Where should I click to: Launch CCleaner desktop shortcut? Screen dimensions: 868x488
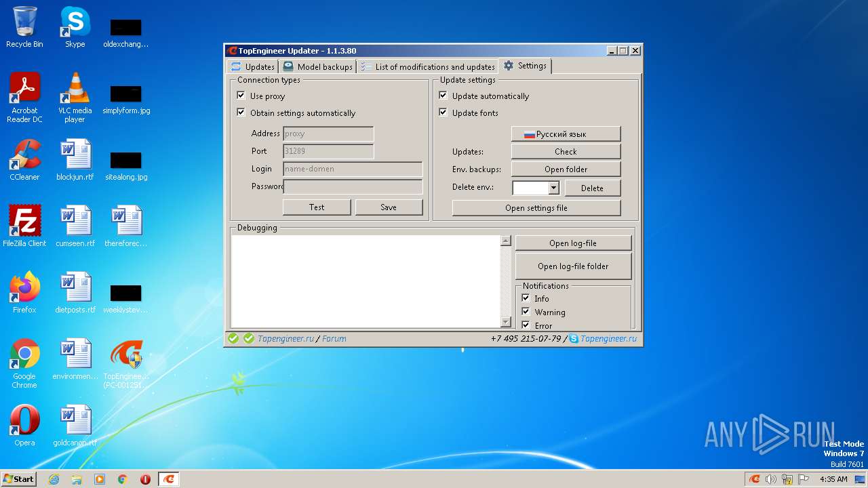tap(24, 160)
